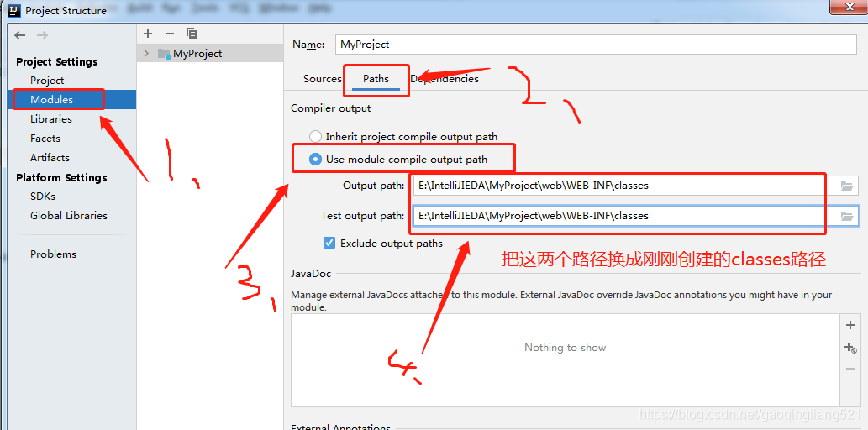Image resolution: width=868 pixels, height=430 pixels.
Task: Click the copy module icon
Action: tap(192, 34)
